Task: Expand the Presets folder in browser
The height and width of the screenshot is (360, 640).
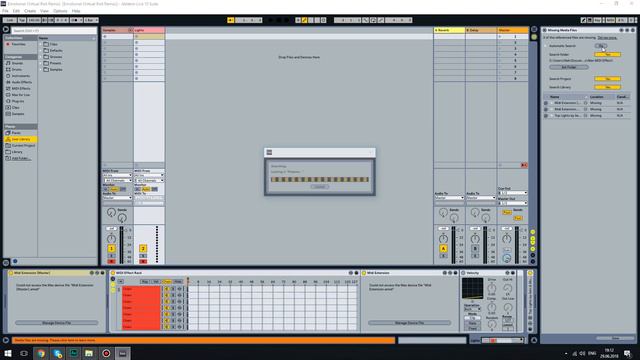Action: click(x=41, y=63)
